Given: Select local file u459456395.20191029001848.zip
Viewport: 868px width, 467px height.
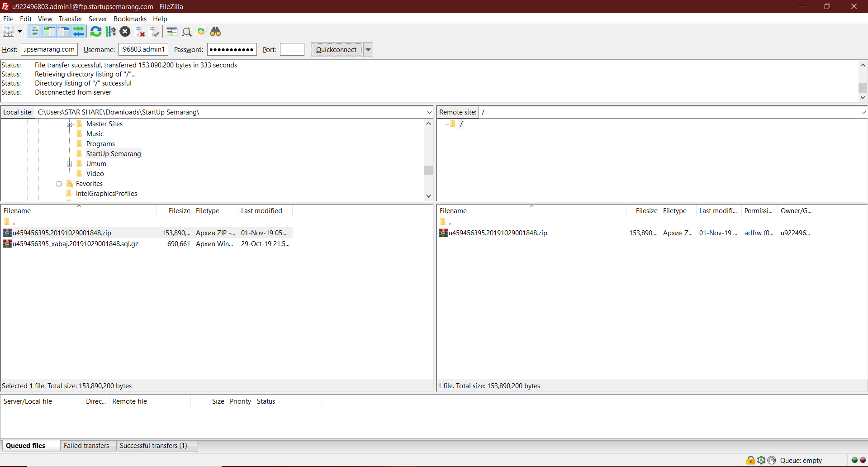Looking at the screenshot, I should click(147, 233).
